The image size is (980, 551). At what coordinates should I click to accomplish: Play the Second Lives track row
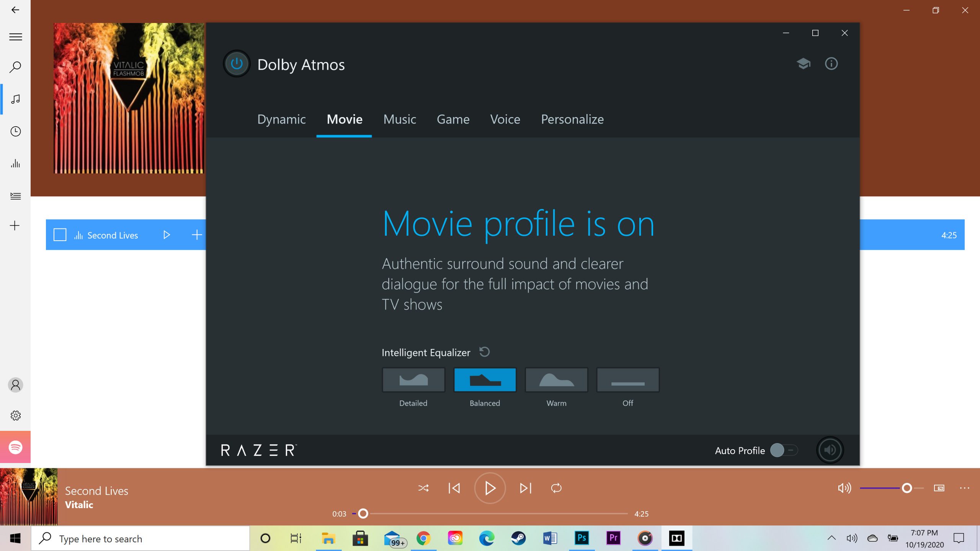click(x=167, y=235)
